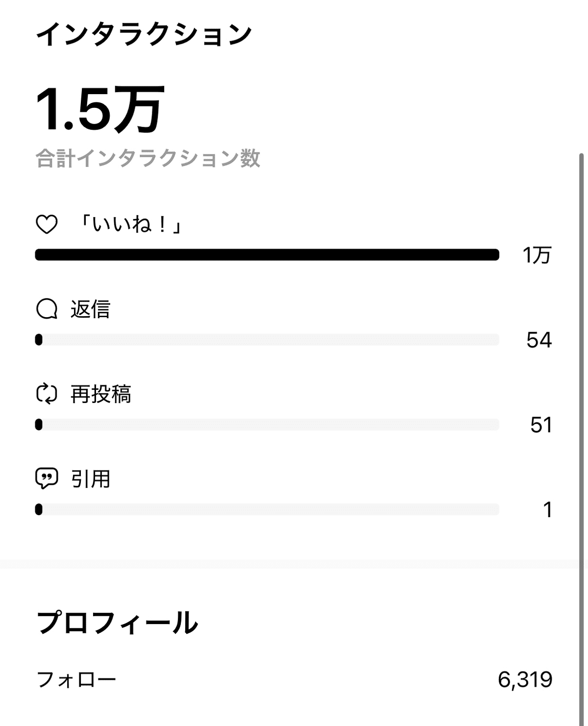The width and height of the screenshot is (588, 726).
Task: Click the repost arrows icon for 再投稿
Action: click(x=47, y=394)
